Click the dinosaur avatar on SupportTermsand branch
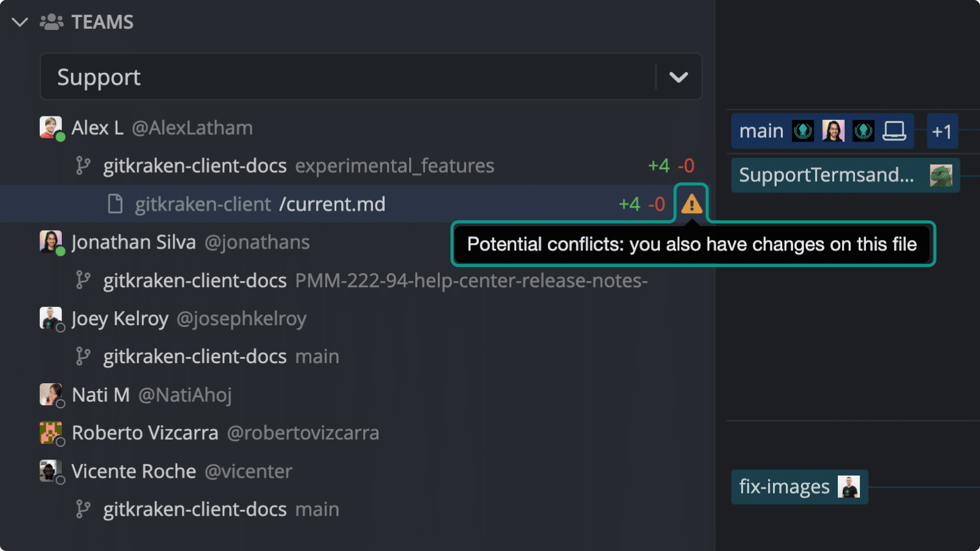The width and height of the screenshot is (980, 551). (x=941, y=175)
